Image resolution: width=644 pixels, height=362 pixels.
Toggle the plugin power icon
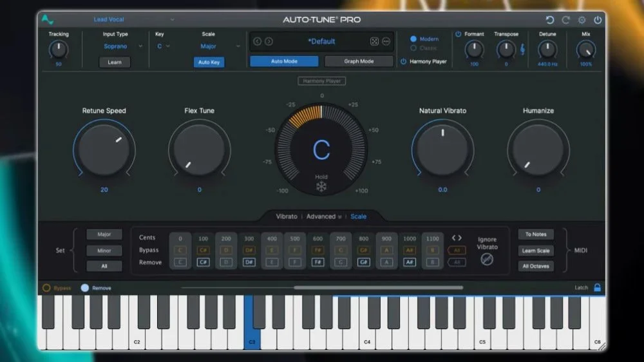tap(598, 20)
